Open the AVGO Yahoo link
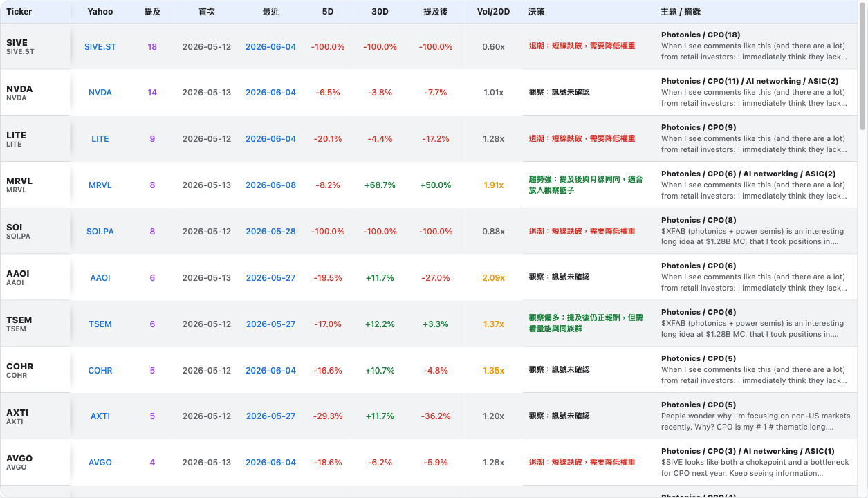The height and width of the screenshot is (498, 868). tap(100, 463)
